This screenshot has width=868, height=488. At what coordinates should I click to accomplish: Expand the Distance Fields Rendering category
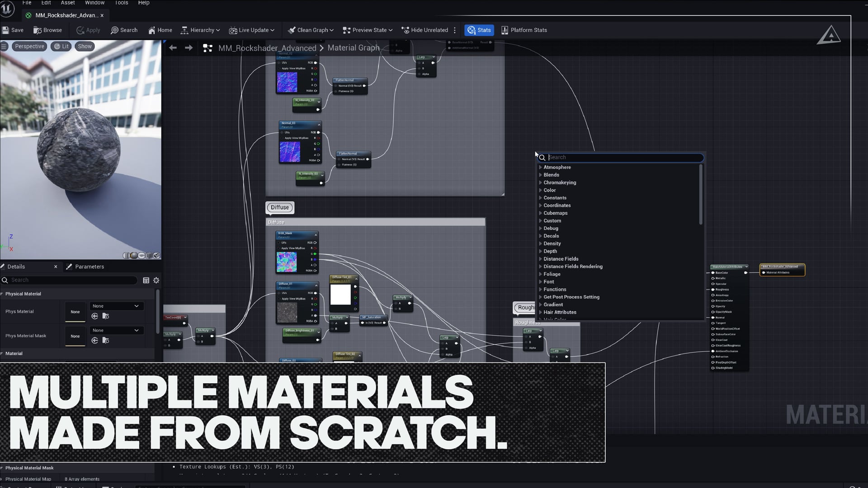click(540, 267)
